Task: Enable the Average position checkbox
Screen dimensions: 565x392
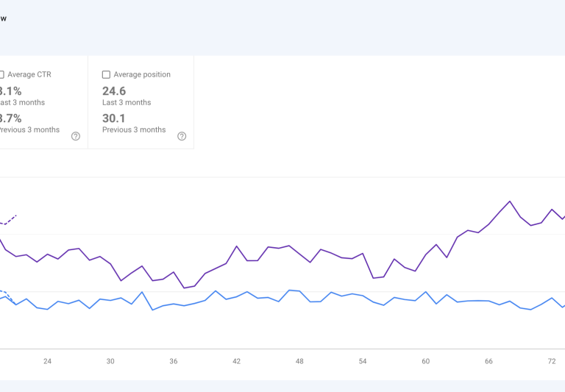Action: pyautogui.click(x=106, y=74)
